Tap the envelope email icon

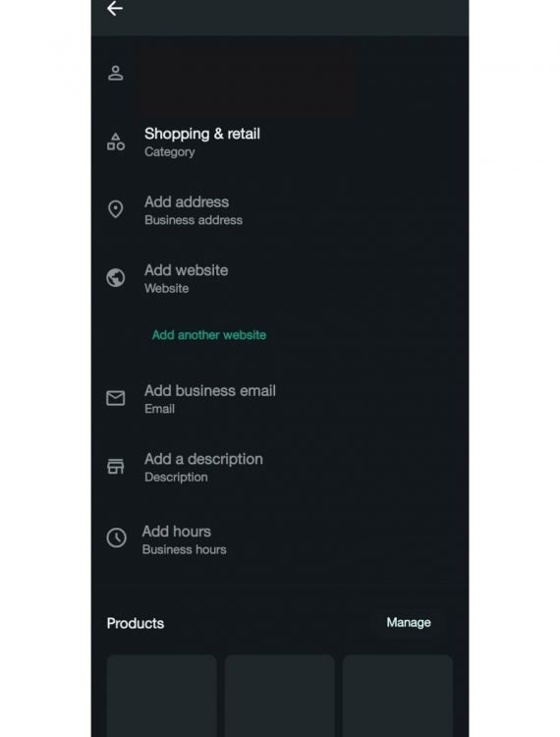pyautogui.click(x=116, y=398)
